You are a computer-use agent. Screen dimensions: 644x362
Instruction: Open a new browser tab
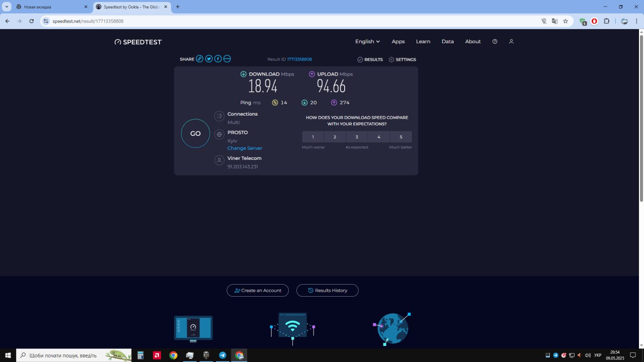pyautogui.click(x=178, y=7)
